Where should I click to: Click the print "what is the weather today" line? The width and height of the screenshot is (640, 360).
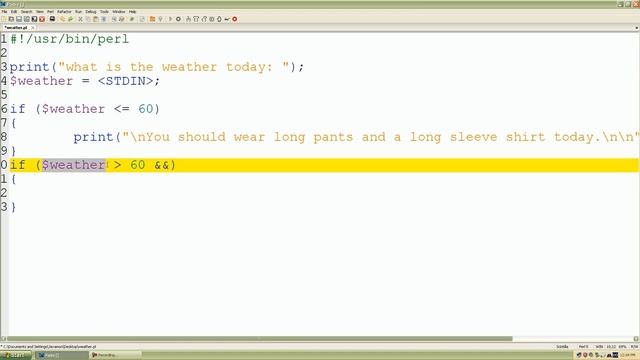[157, 67]
